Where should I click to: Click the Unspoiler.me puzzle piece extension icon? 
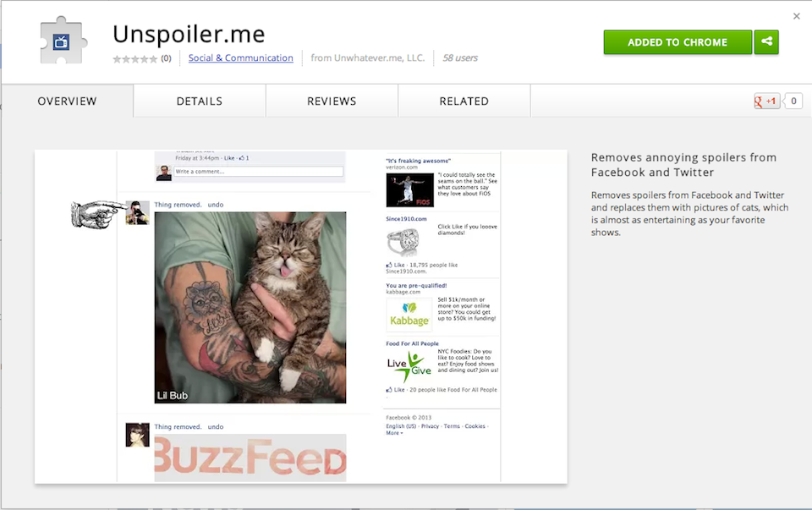[62, 41]
